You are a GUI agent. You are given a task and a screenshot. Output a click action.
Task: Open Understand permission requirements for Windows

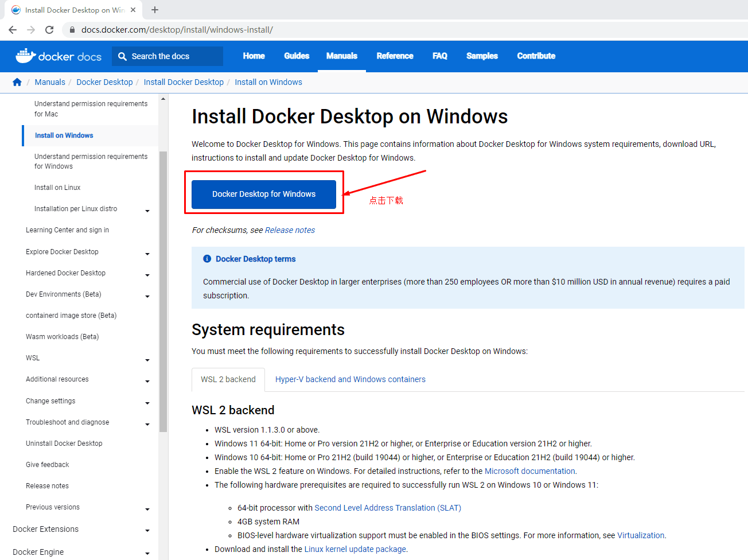pyautogui.click(x=91, y=161)
